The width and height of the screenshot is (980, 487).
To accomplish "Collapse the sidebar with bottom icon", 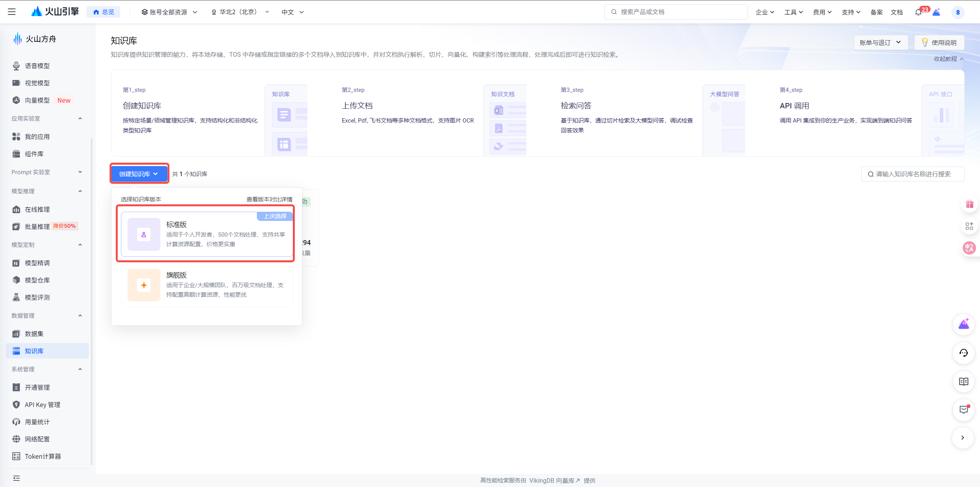I will click(x=16, y=478).
